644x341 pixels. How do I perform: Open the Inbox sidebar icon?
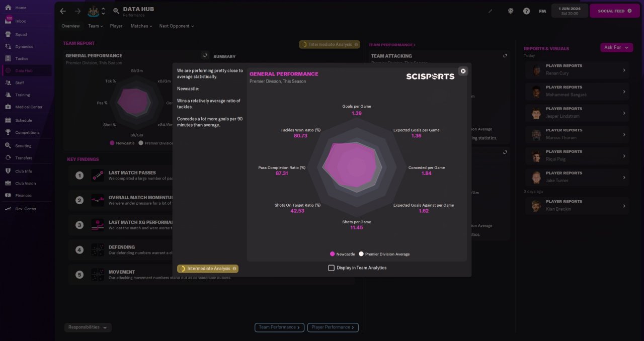click(x=8, y=21)
